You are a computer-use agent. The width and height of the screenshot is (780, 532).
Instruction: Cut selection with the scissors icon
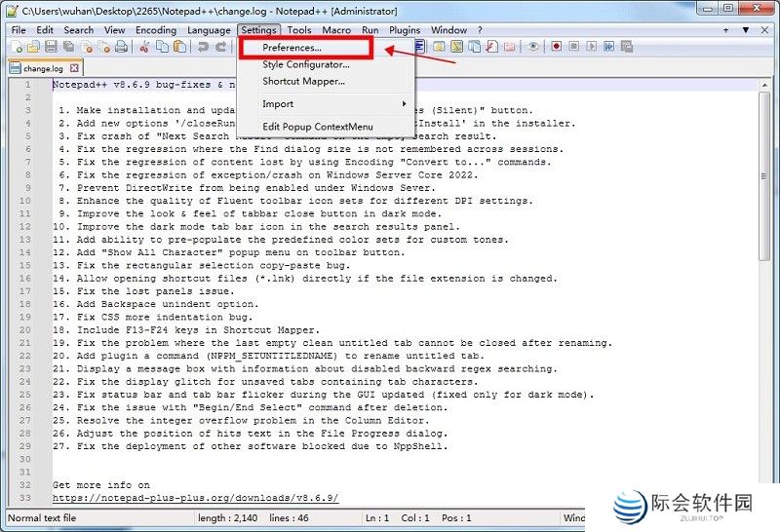click(144, 47)
